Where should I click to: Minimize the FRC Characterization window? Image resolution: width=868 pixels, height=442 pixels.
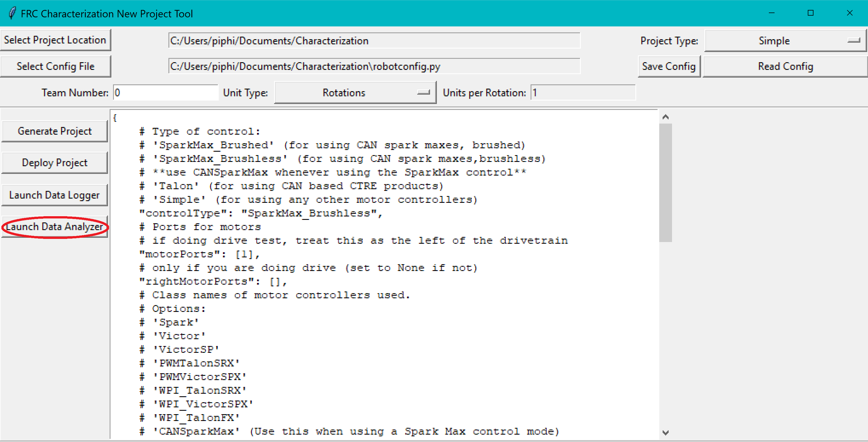[772, 13]
